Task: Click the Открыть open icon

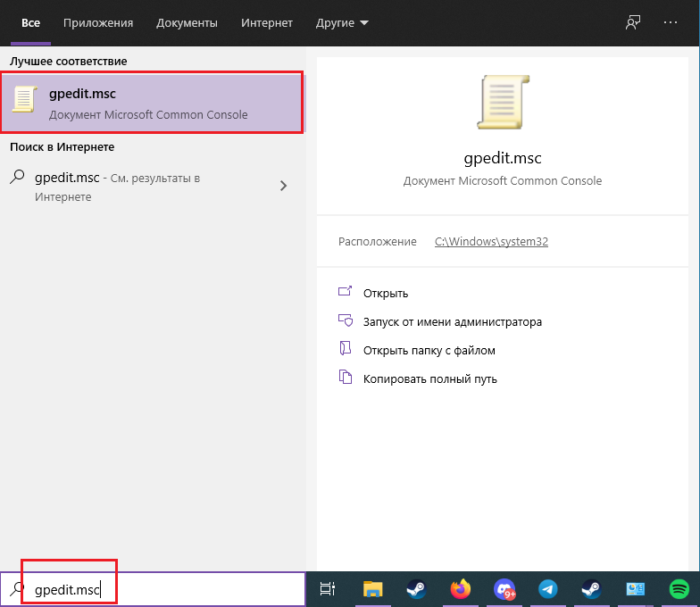Action: (x=345, y=291)
